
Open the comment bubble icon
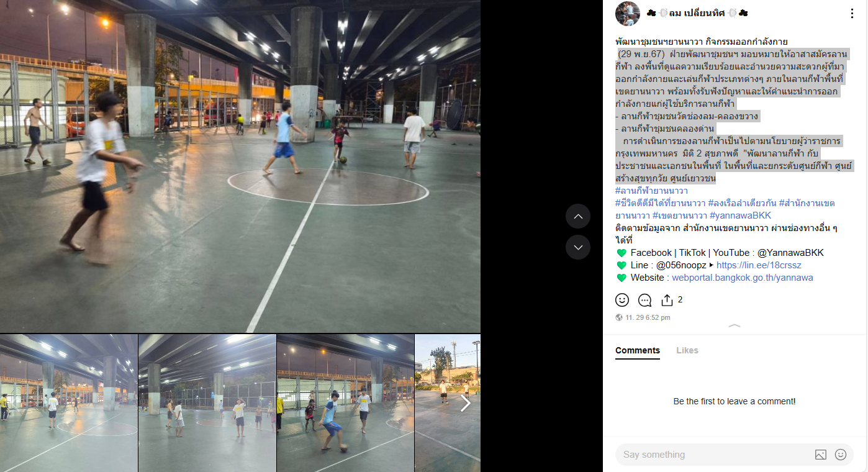click(645, 300)
